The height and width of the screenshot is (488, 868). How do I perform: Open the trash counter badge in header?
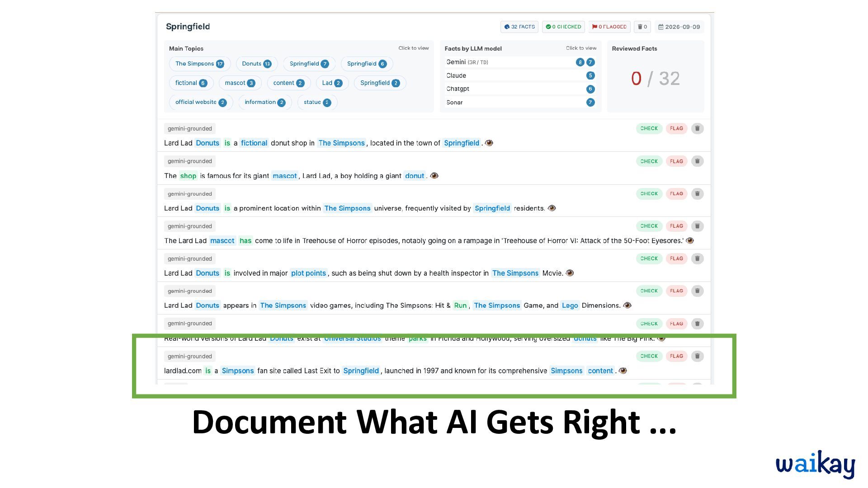(642, 27)
